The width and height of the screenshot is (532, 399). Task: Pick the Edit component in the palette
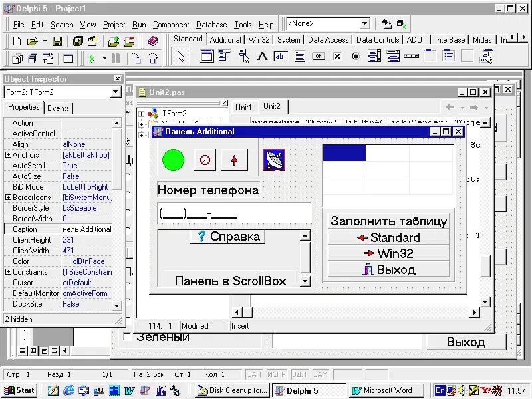point(281,56)
